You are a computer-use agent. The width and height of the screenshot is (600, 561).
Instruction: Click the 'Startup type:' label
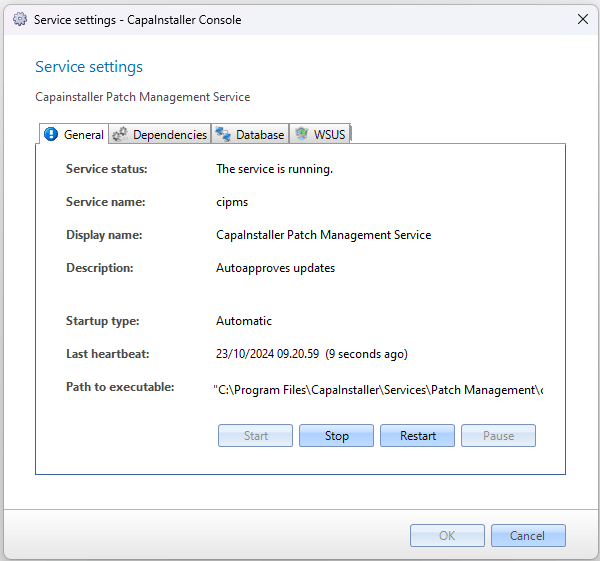pos(103,321)
